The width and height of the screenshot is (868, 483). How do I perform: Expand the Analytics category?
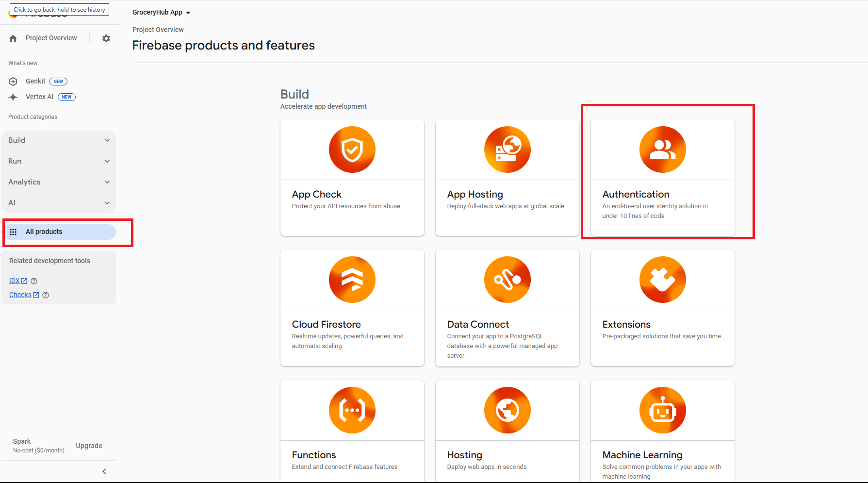coord(59,182)
